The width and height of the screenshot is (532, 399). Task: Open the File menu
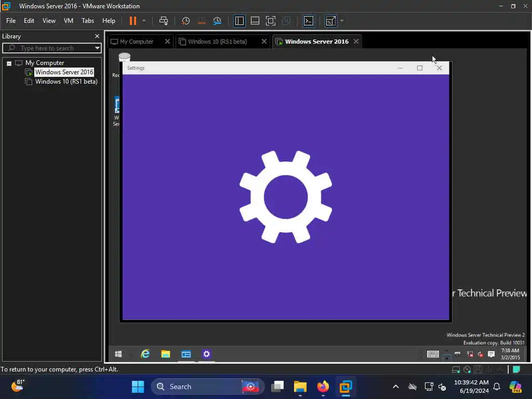(x=11, y=21)
